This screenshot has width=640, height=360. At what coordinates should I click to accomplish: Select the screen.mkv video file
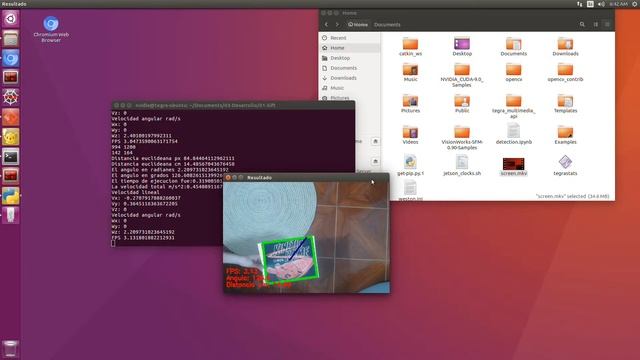[513, 167]
